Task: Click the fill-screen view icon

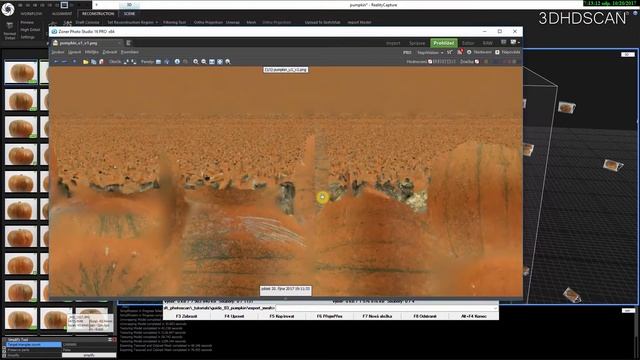Action: coord(220,62)
